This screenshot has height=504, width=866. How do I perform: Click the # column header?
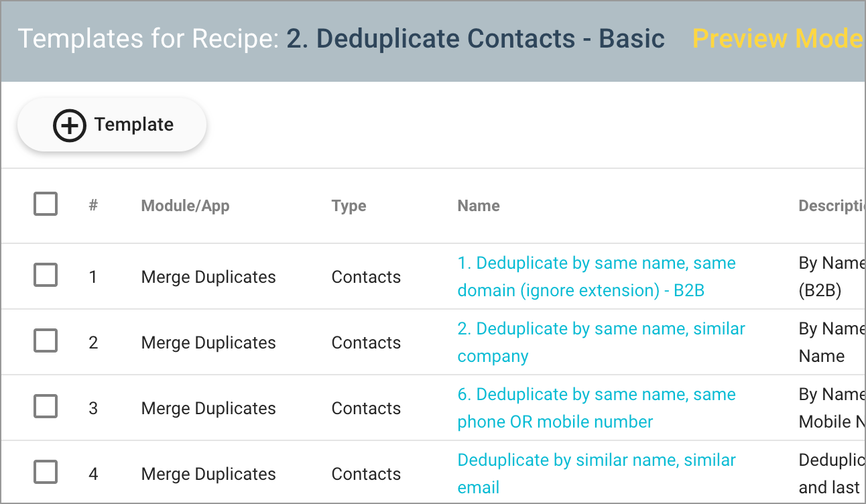92,206
